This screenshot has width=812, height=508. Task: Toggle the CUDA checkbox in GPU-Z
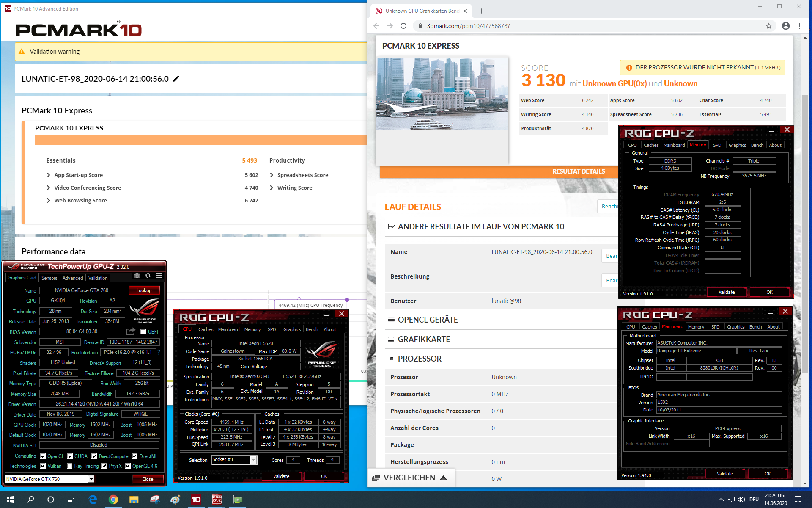pyautogui.click(x=70, y=456)
